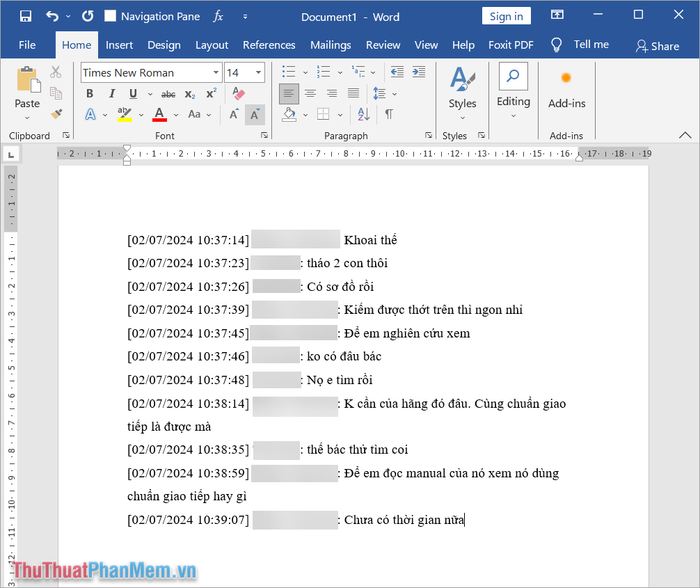Toggle strikethrough text formatting
The width and height of the screenshot is (700, 588).
[x=168, y=93]
